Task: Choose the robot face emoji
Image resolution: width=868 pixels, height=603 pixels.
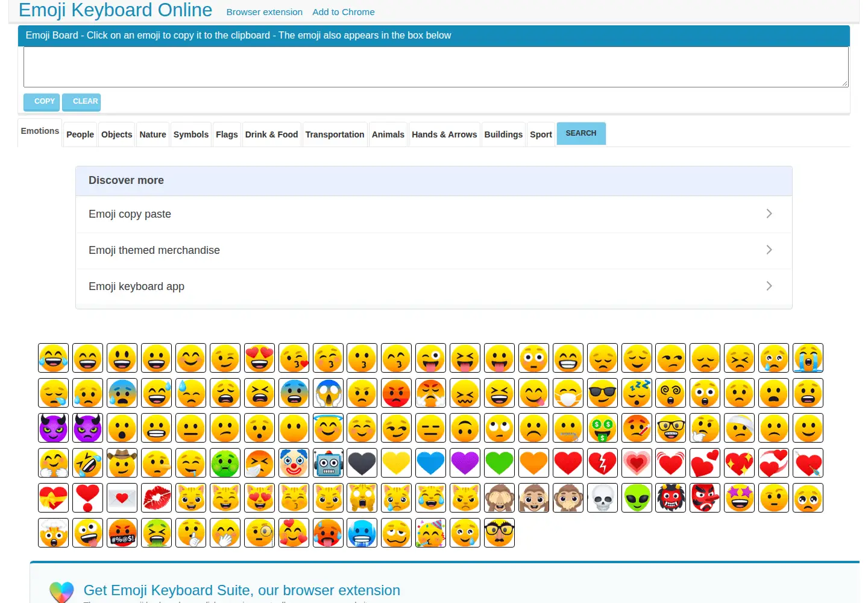Action: point(328,463)
